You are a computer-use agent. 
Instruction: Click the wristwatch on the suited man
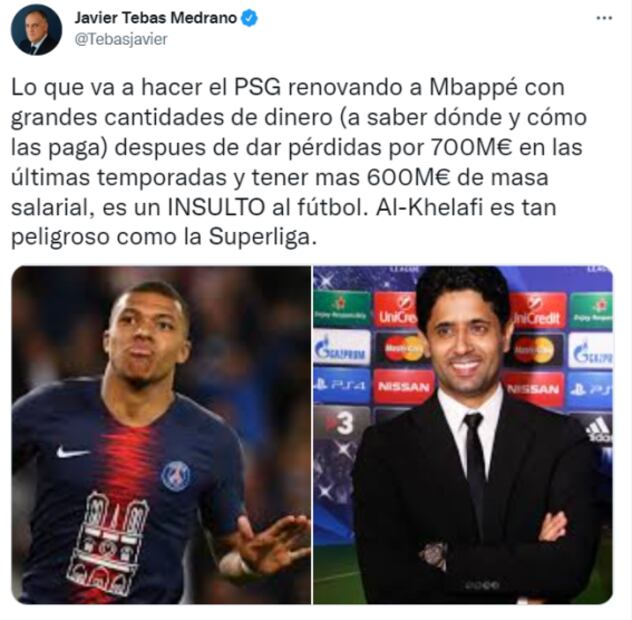434,554
